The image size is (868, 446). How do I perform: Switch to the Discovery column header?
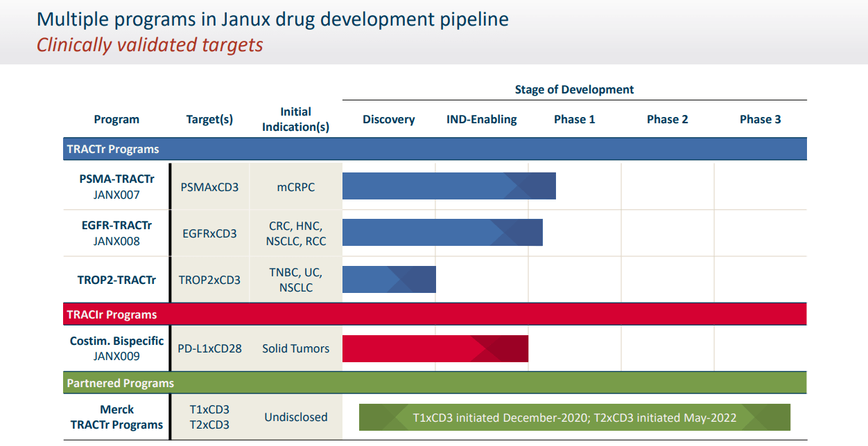388,118
